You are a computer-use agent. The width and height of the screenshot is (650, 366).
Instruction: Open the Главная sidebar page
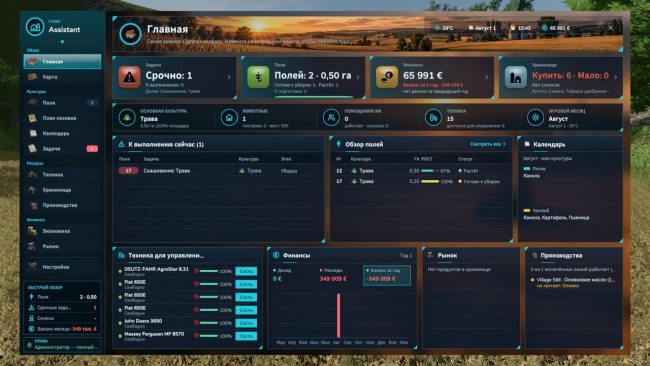(x=62, y=61)
